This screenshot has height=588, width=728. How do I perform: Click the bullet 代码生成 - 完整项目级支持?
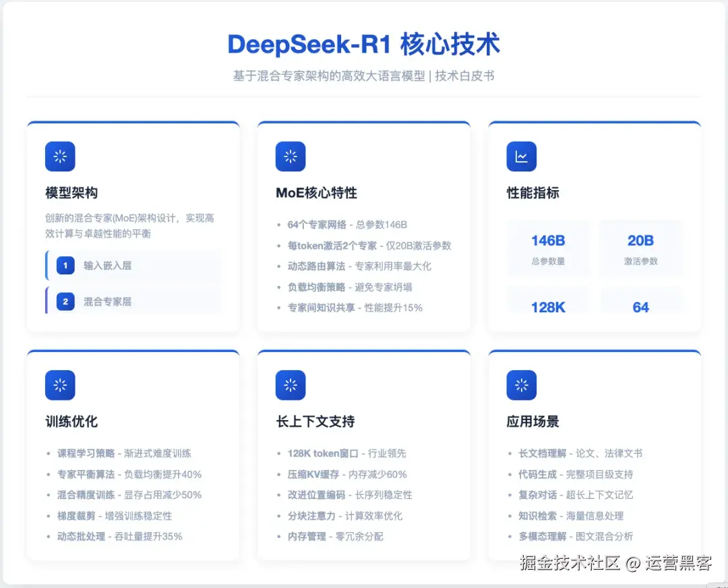[x=576, y=474]
